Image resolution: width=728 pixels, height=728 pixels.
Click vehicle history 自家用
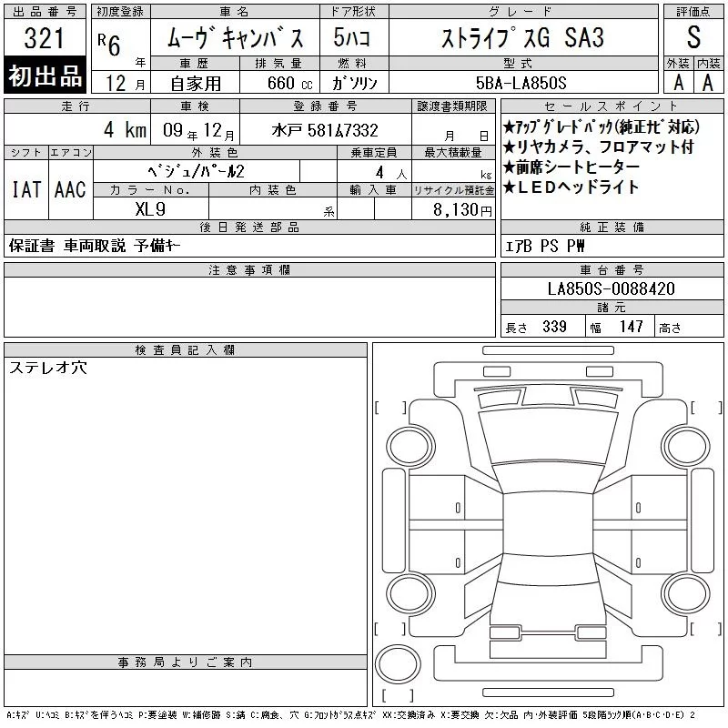(196, 84)
